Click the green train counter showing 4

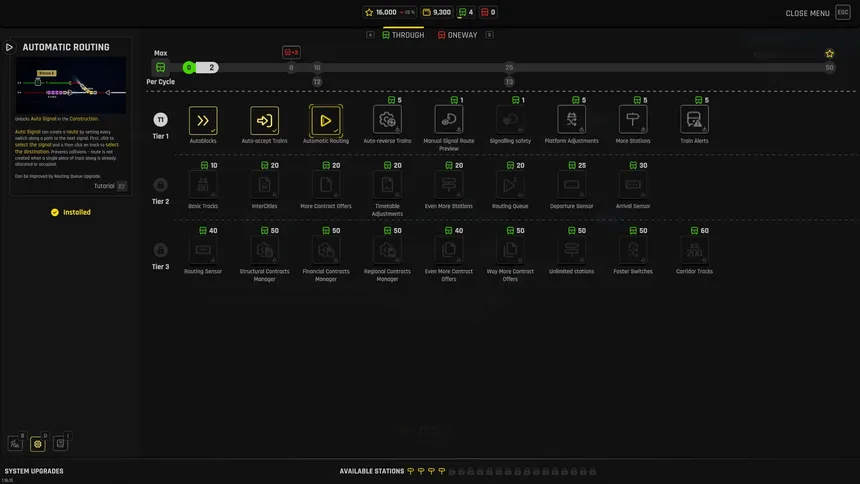tap(466, 12)
